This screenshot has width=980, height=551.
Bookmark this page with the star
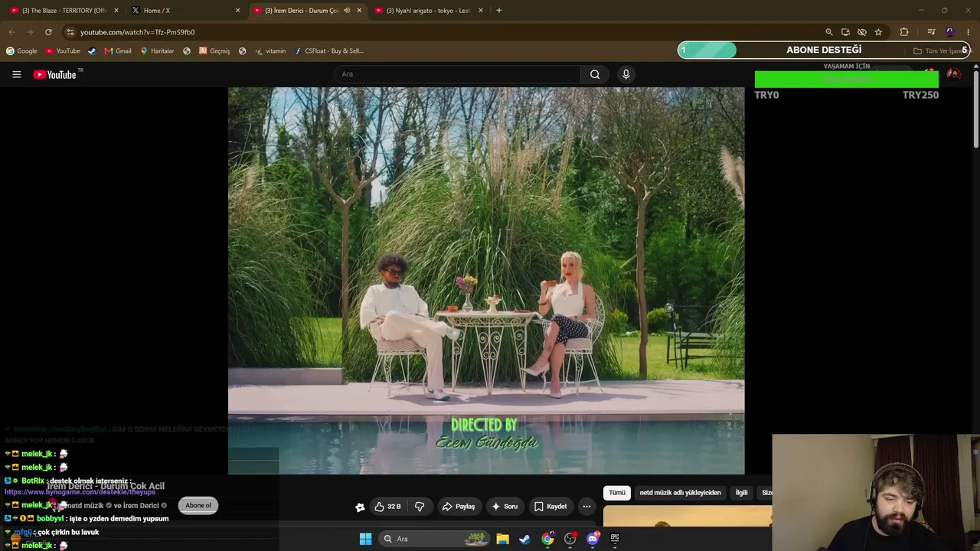pyautogui.click(x=878, y=32)
